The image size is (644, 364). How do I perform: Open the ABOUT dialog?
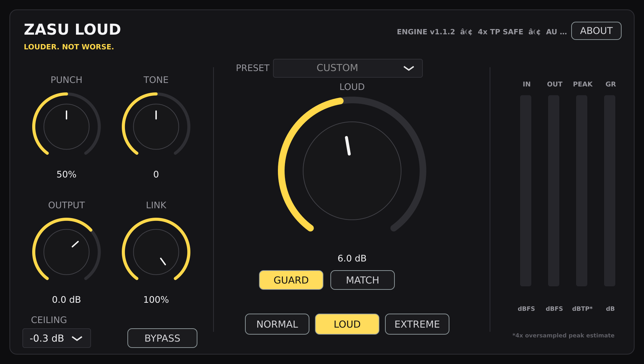596,31
